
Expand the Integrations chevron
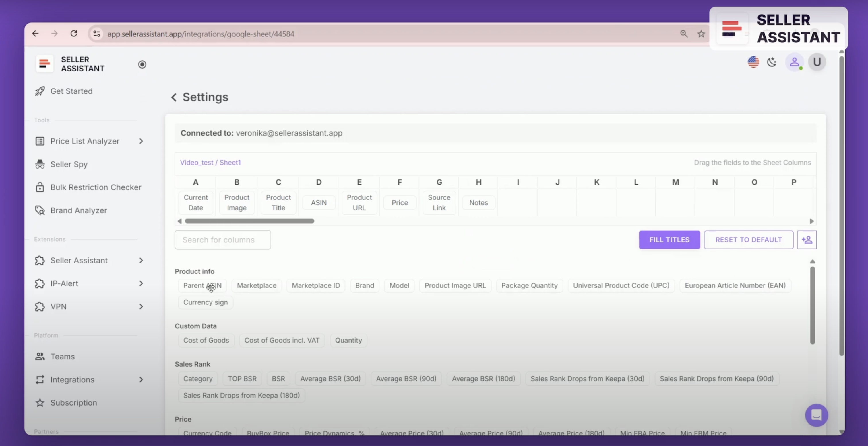(x=141, y=379)
